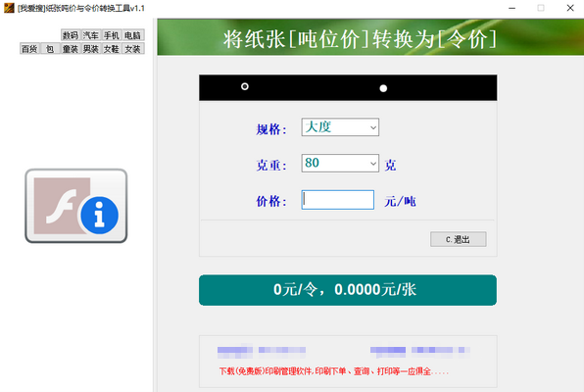Open the 克重 dropdown showing 80

340,164
